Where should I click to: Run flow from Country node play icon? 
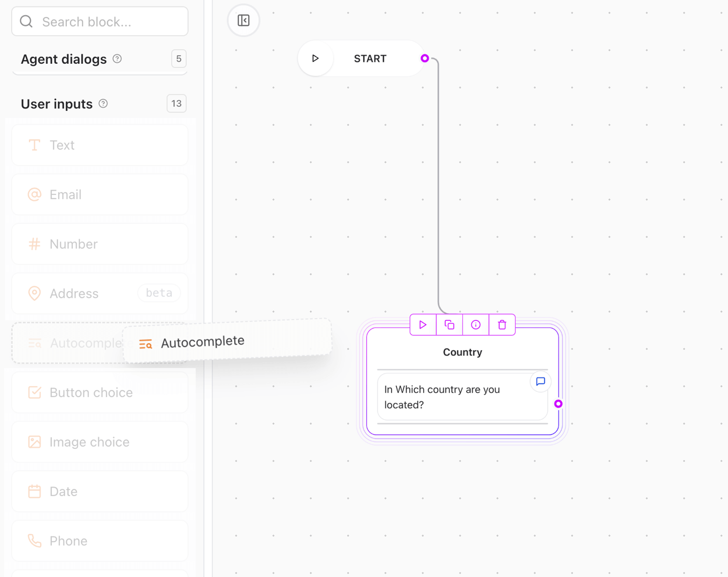(422, 324)
